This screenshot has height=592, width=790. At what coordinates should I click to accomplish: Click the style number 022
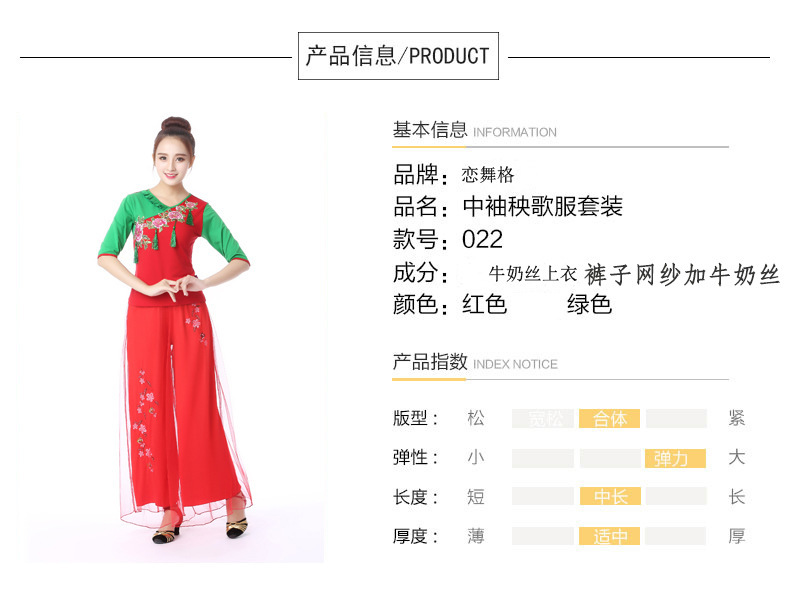point(482,239)
